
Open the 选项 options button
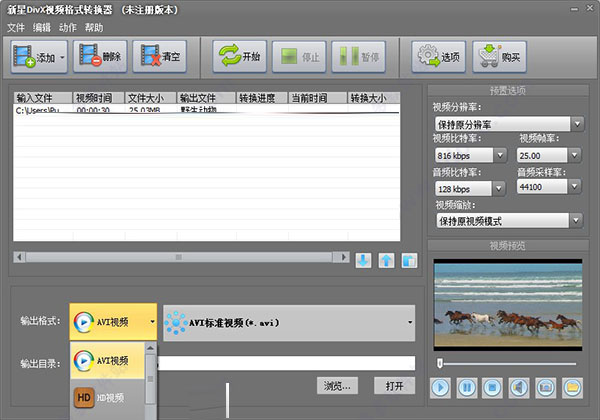tap(439, 57)
